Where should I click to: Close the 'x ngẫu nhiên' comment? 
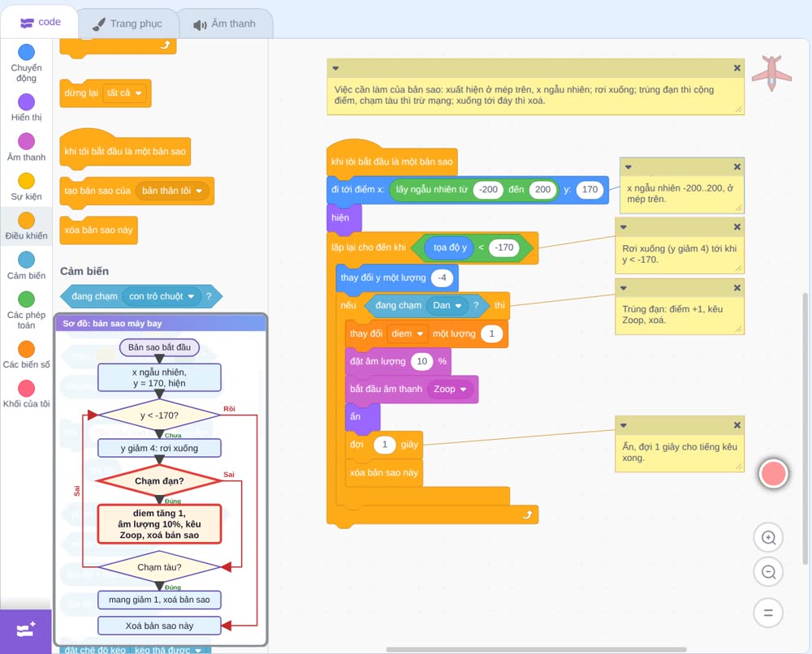click(737, 166)
